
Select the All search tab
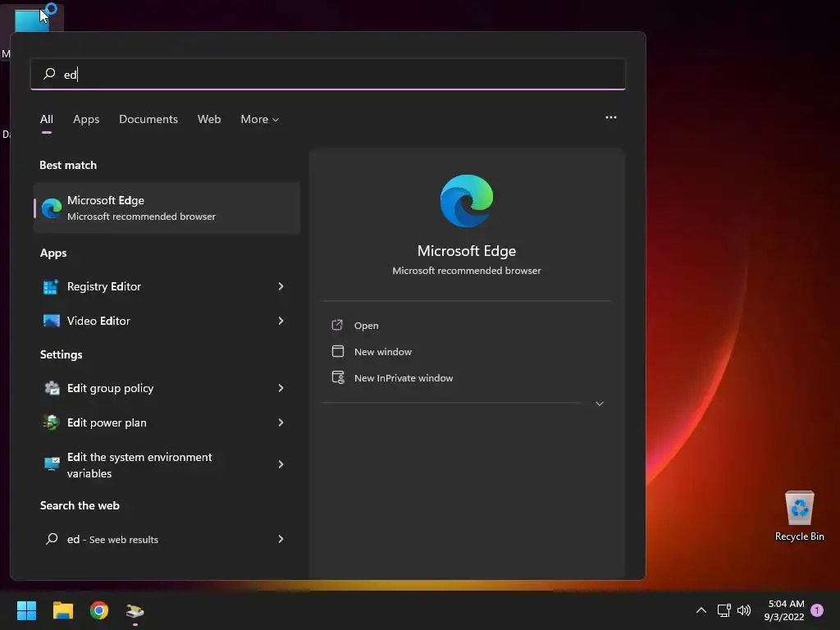click(47, 119)
